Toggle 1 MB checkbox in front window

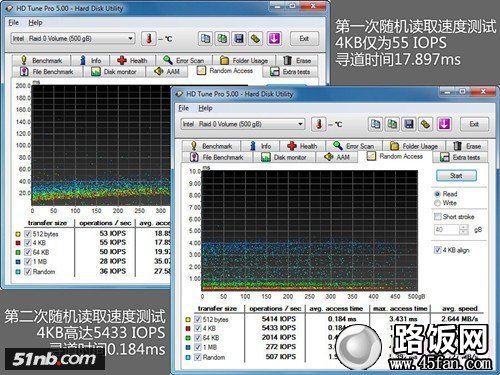tap(198, 347)
